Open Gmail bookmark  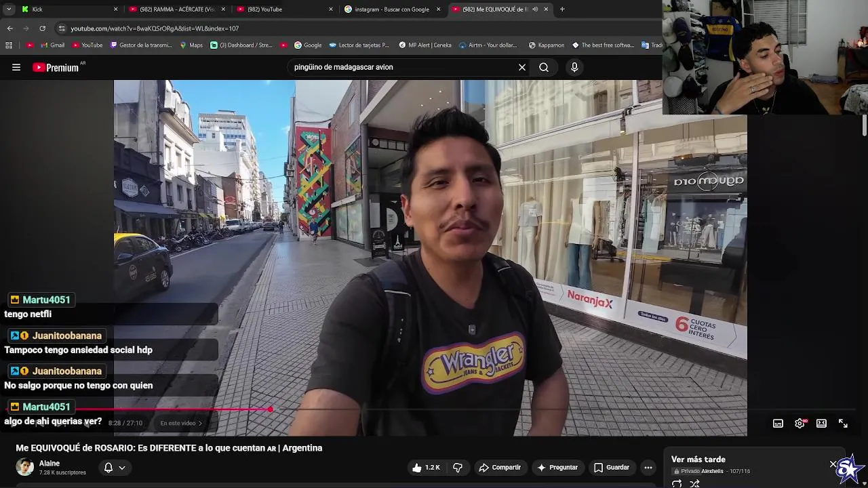pos(52,45)
